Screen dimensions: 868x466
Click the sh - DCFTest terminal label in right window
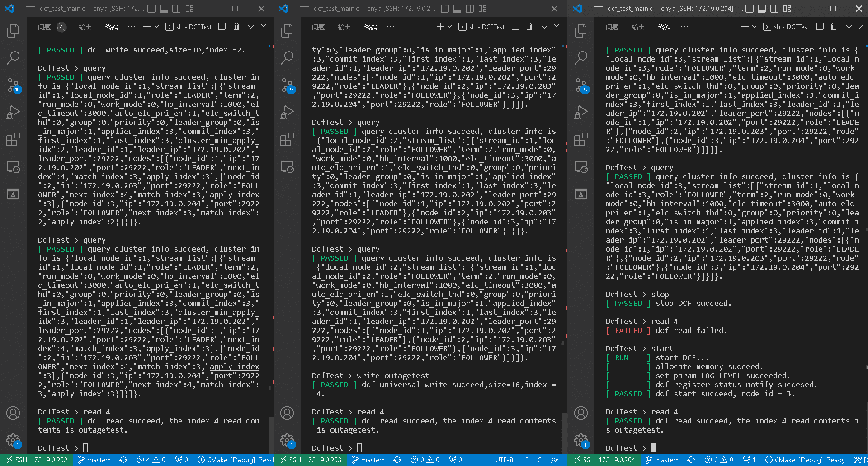(x=786, y=27)
